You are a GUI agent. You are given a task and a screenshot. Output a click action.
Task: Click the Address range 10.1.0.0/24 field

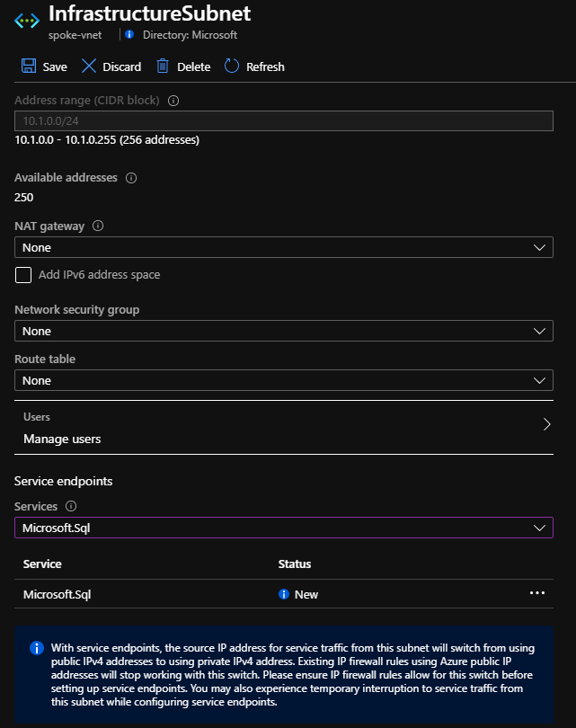284,120
